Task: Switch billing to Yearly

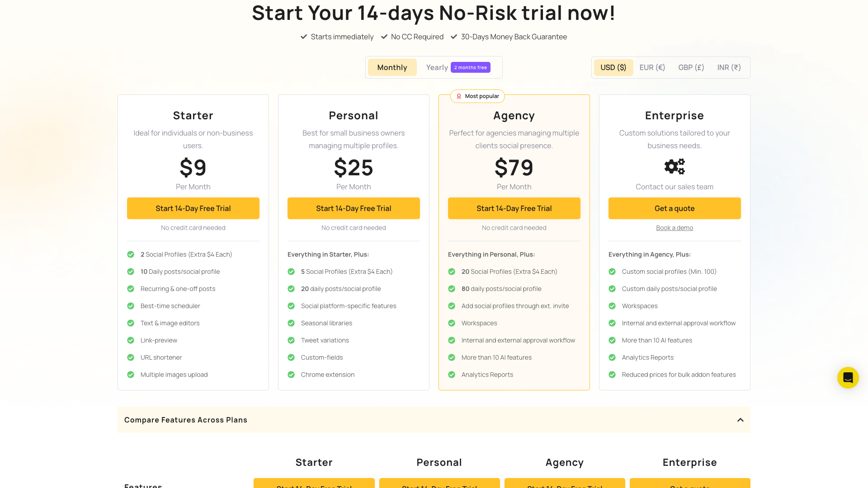Action: (x=437, y=67)
